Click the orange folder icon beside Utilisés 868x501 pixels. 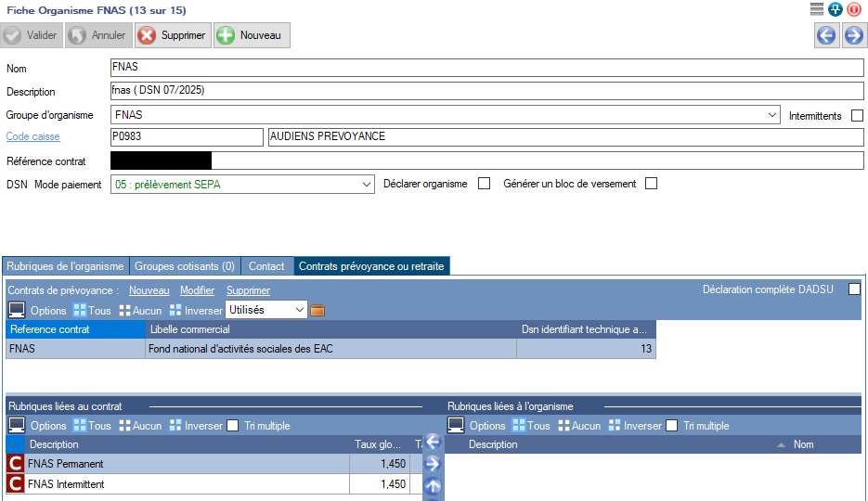tap(317, 310)
